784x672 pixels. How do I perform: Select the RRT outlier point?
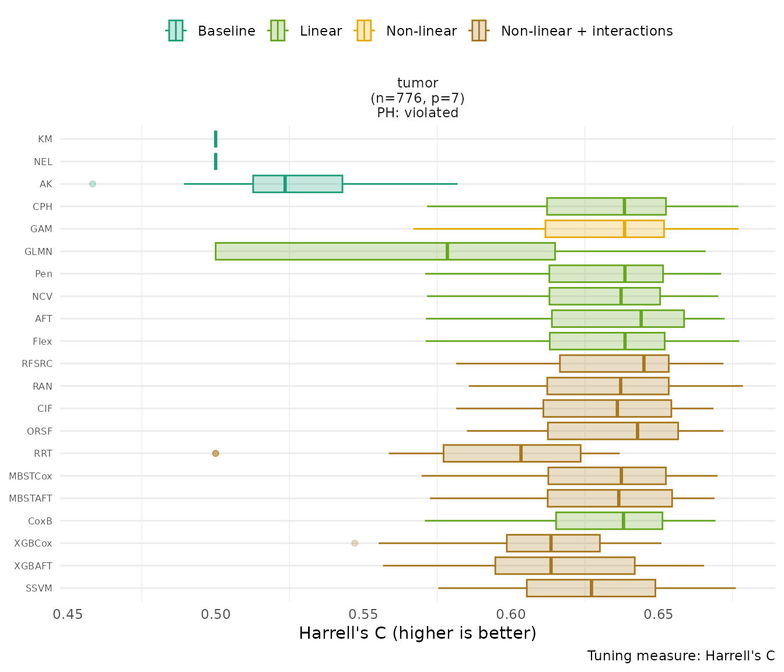[x=216, y=453]
